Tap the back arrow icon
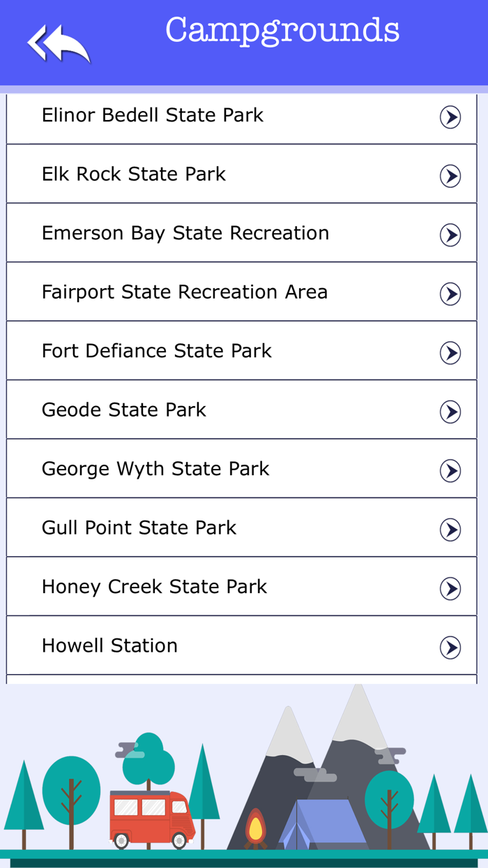 58,42
